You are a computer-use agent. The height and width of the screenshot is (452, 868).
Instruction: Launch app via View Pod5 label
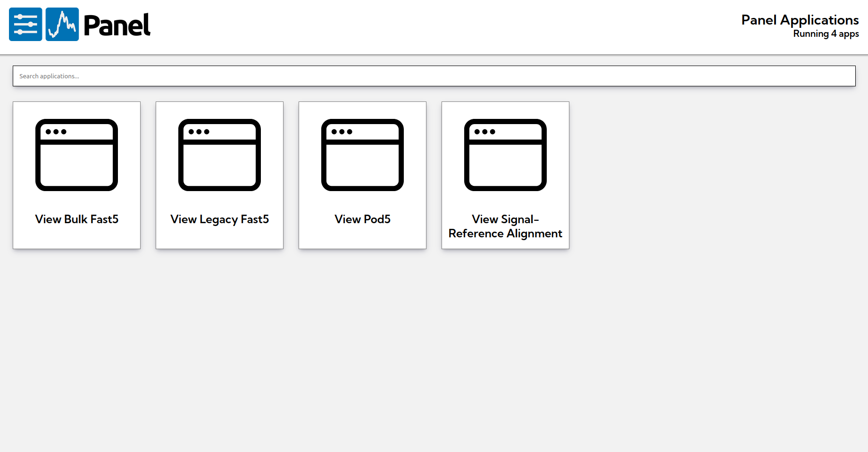pyautogui.click(x=362, y=219)
